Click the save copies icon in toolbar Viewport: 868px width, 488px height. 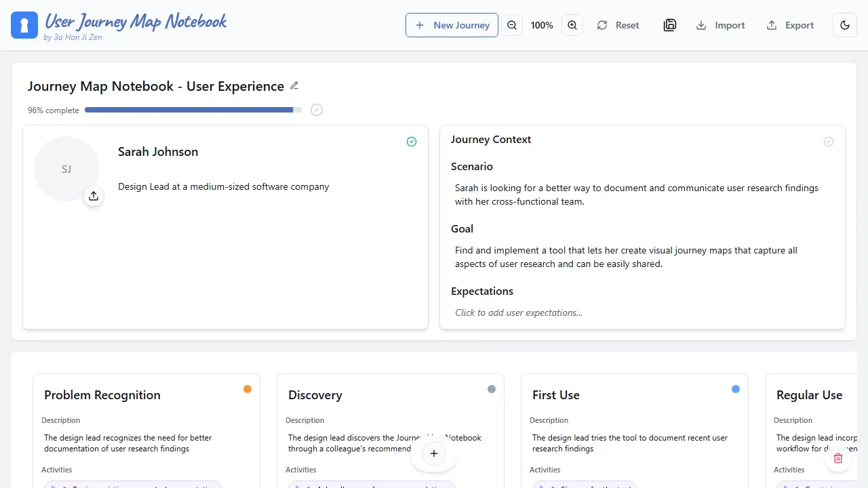pos(670,25)
